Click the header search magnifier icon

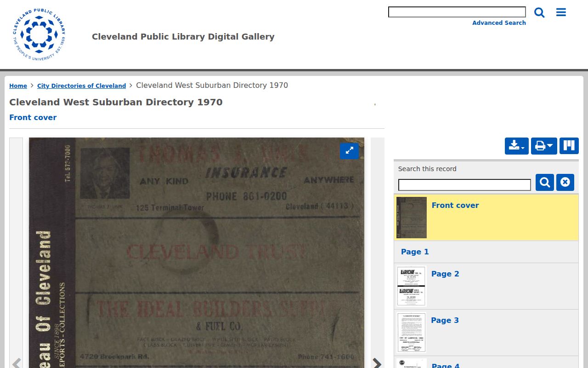tap(539, 12)
